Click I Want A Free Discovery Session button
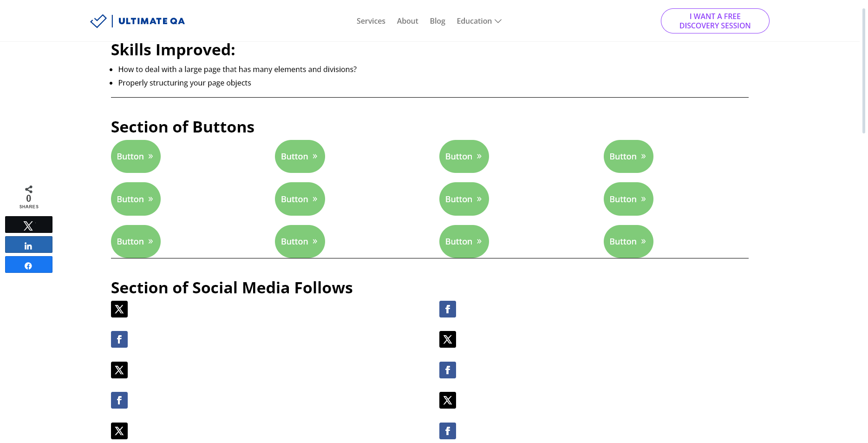 [x=715, y=21]
